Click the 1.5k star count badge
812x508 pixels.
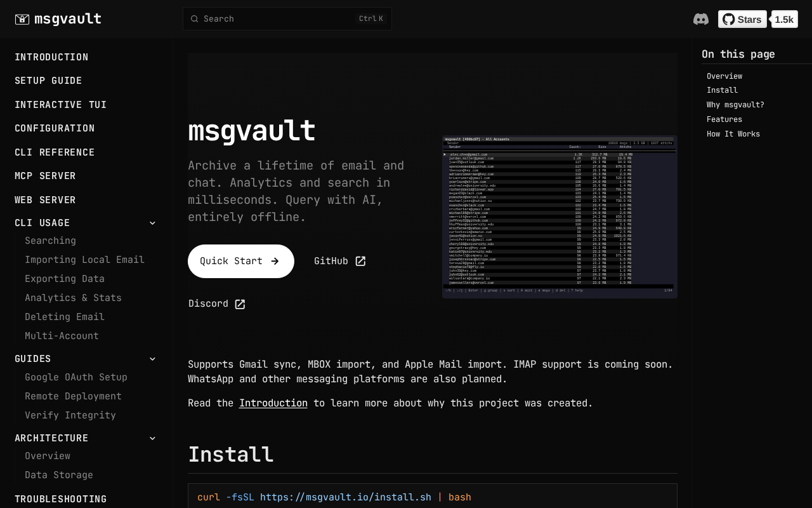pyautogui.click(x=784, y=19)
